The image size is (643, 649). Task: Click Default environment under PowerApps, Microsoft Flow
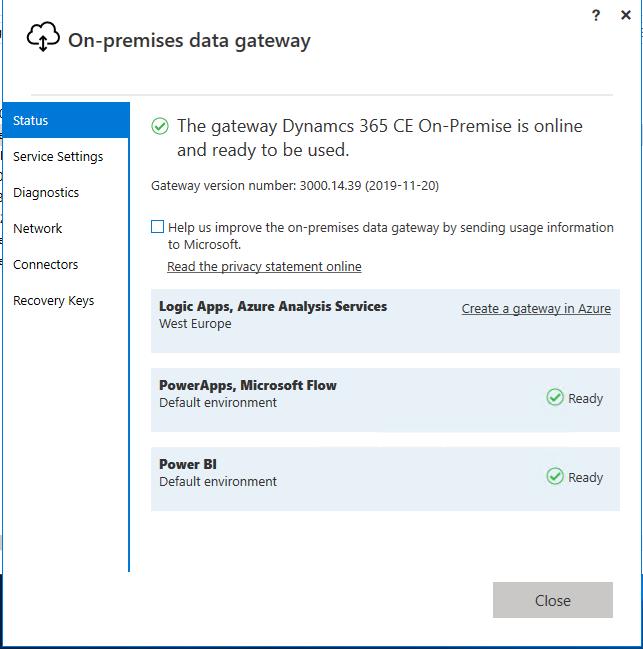218,403
